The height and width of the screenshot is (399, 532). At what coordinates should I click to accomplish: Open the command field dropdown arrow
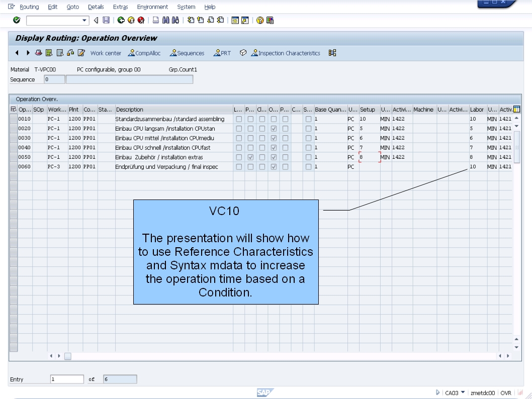coord(84,20)
